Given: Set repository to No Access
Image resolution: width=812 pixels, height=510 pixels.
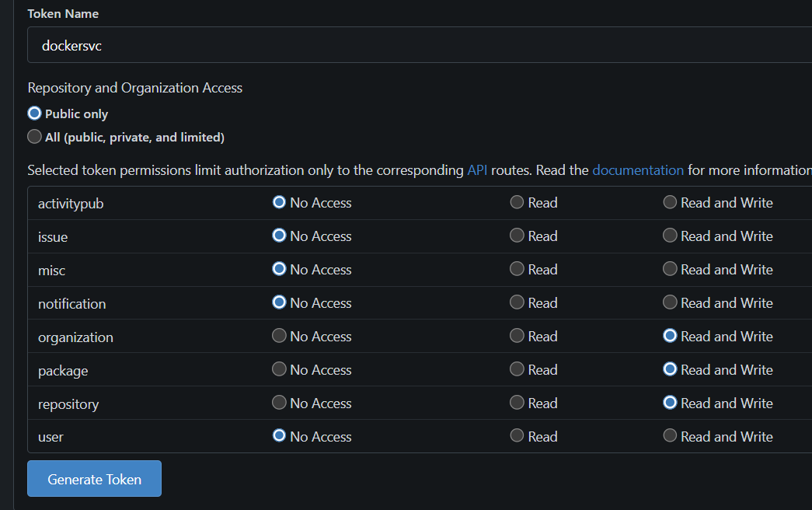Looking at the screenshot, I should 279,403.
